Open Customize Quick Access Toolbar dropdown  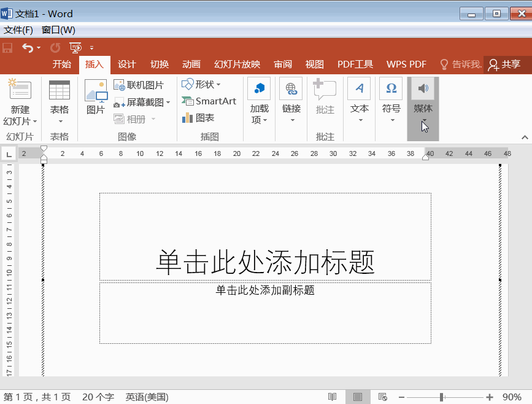pos(91,48)
